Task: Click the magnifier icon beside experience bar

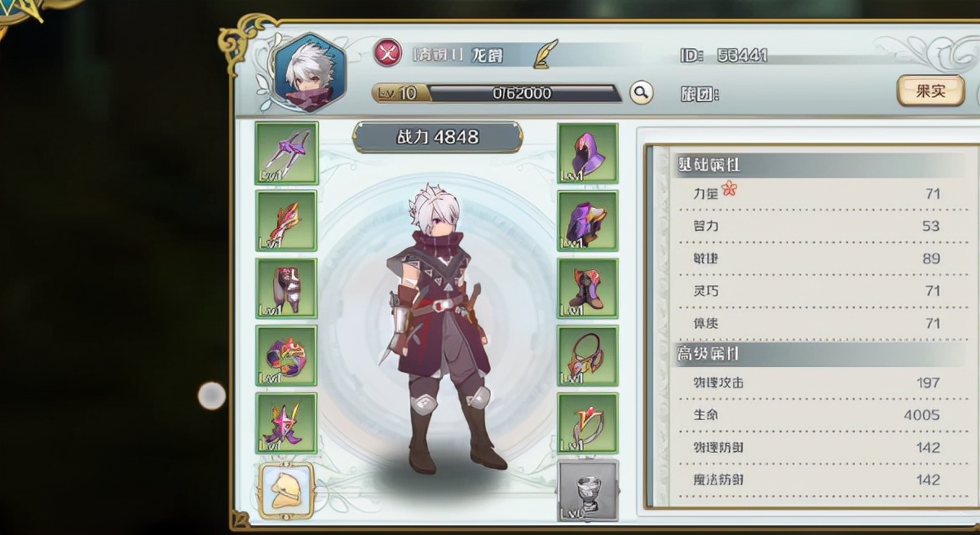Action: click(642, 92)
